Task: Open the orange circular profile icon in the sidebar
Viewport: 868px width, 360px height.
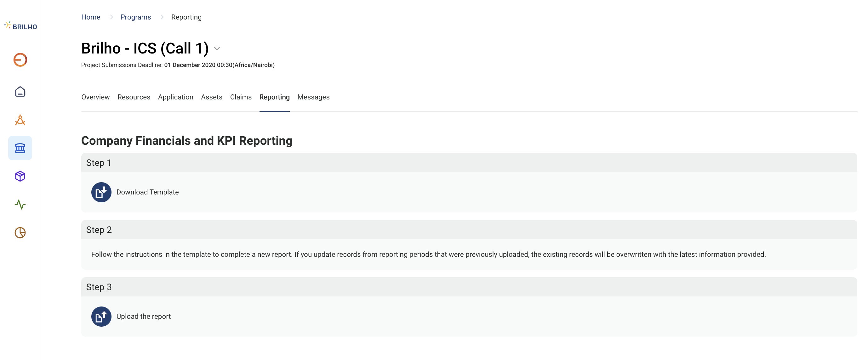Action: click(x=20, y=60)
